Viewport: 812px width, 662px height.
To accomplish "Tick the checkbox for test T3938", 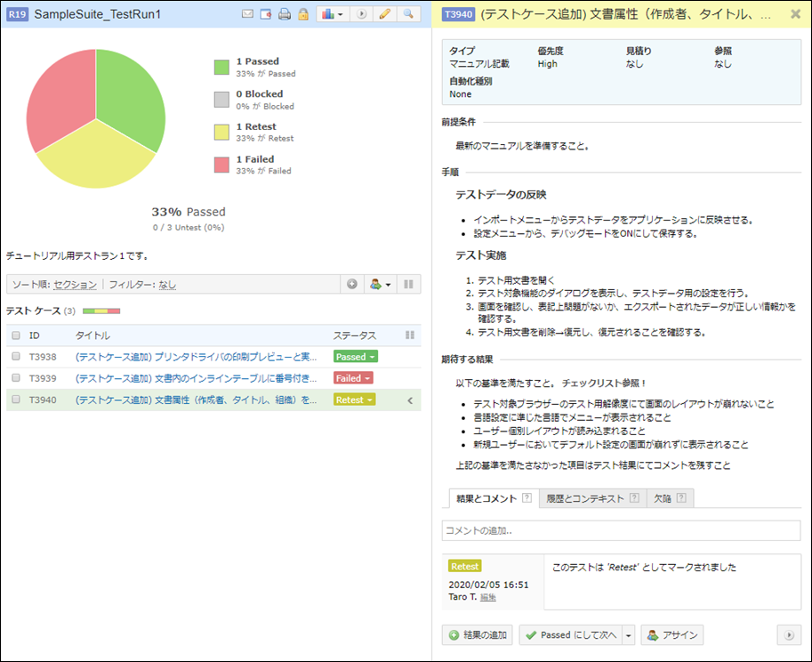I will click(x=15, y=357).
